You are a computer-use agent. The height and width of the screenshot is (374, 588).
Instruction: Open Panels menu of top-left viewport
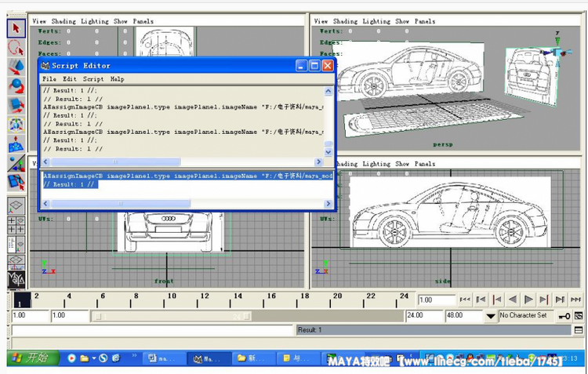click(143, 21)
